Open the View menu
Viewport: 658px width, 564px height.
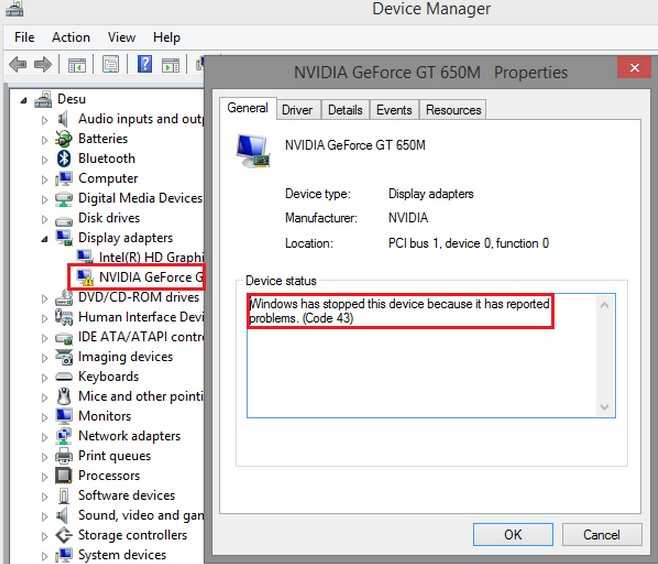tap(122, 37)
